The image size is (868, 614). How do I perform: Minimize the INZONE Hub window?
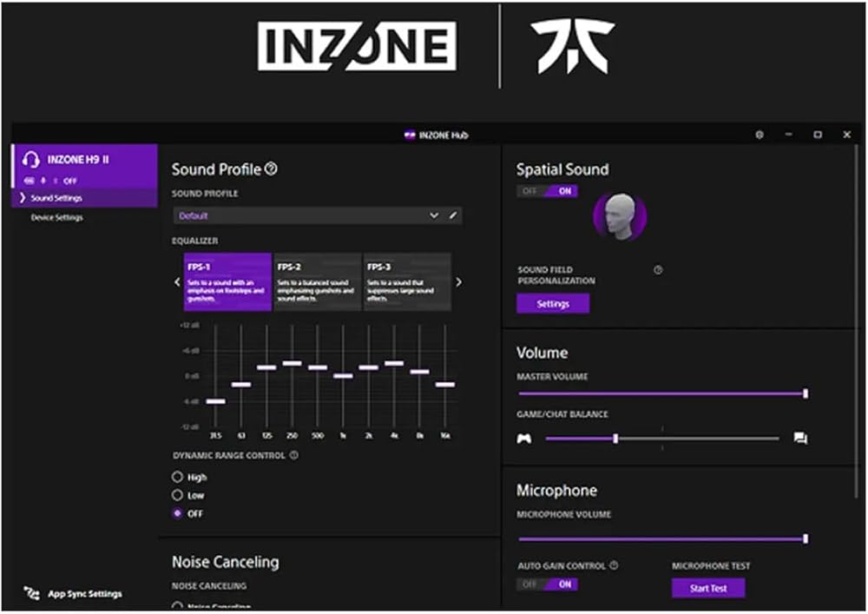click(788, 135)
